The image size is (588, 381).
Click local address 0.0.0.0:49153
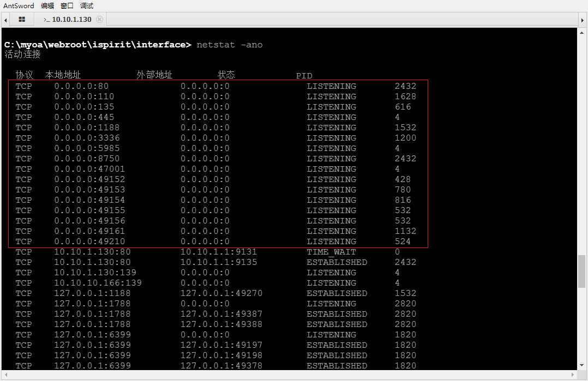click(x=89, y=190)
